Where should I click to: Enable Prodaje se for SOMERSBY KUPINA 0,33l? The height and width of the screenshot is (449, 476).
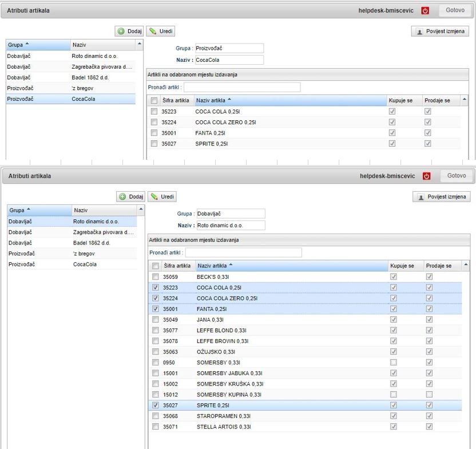click(x=429, y=395)
